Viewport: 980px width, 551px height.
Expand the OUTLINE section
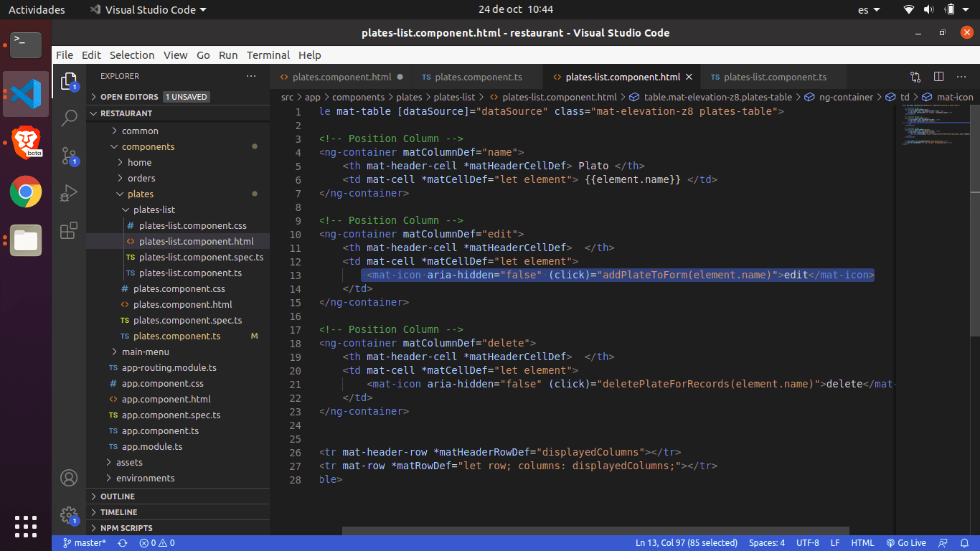[118, 496]
